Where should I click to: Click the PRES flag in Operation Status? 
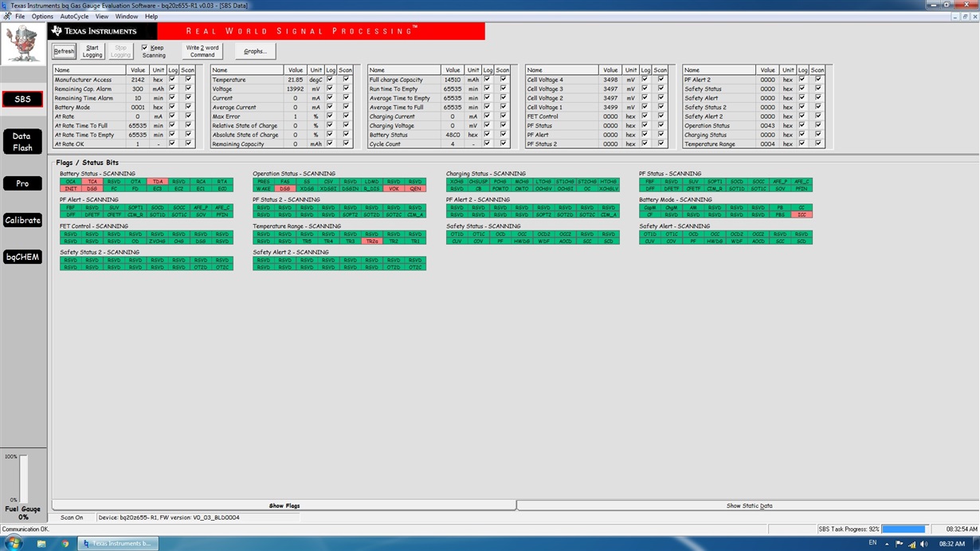(264, 182)
